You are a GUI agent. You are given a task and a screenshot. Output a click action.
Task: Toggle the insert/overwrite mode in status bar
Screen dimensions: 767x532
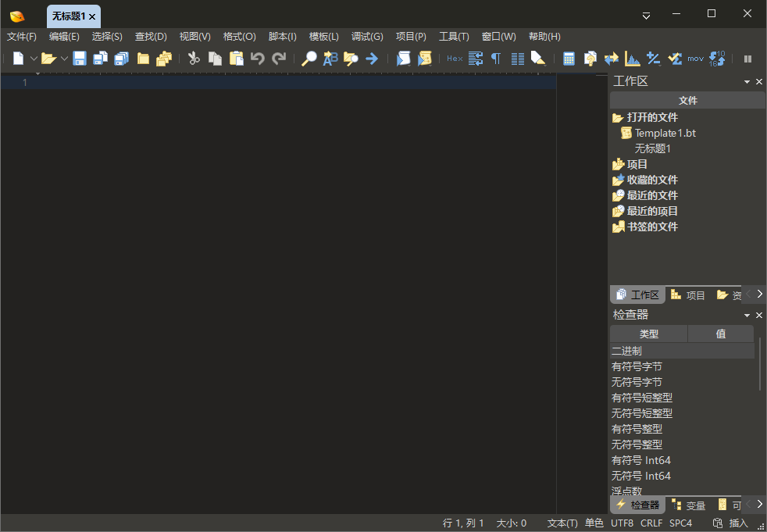(738, 523)
